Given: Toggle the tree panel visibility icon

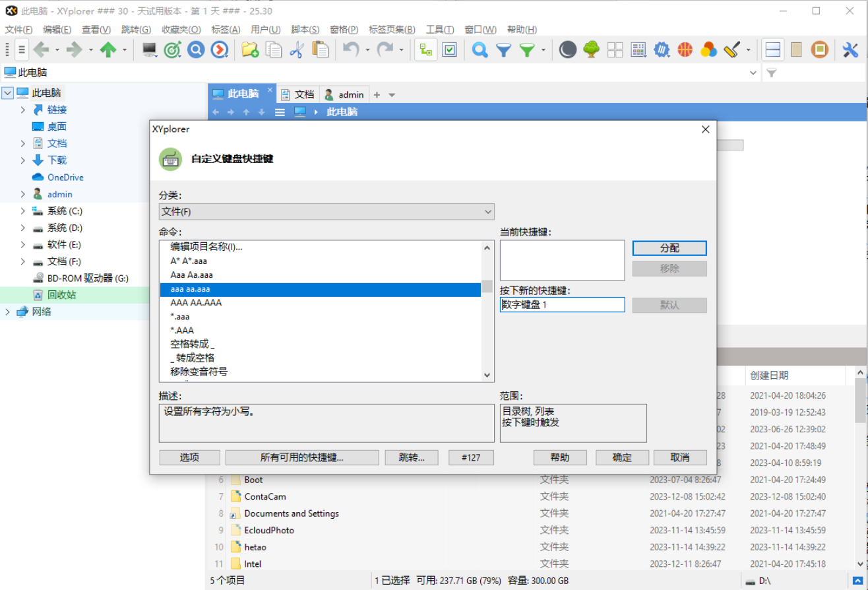Looking at the screenshot, I should coord(425,49).
